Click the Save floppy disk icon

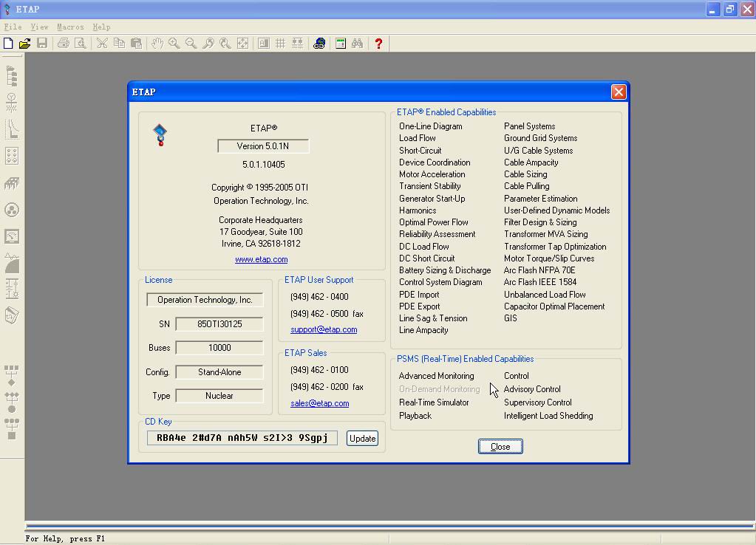tap(42, 44)
